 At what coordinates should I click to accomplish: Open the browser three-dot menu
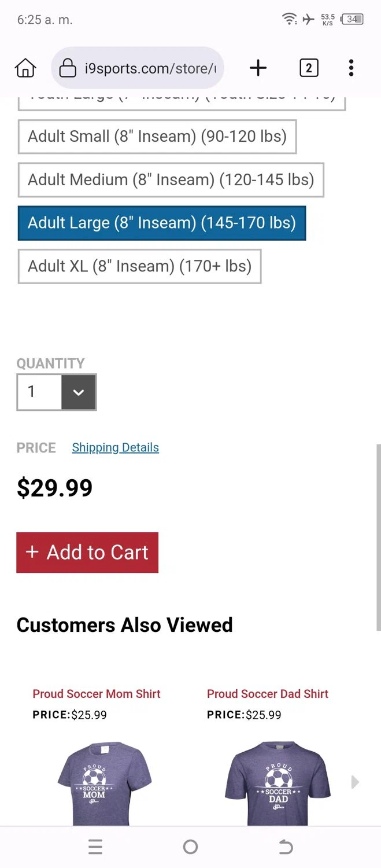(351, 68)
